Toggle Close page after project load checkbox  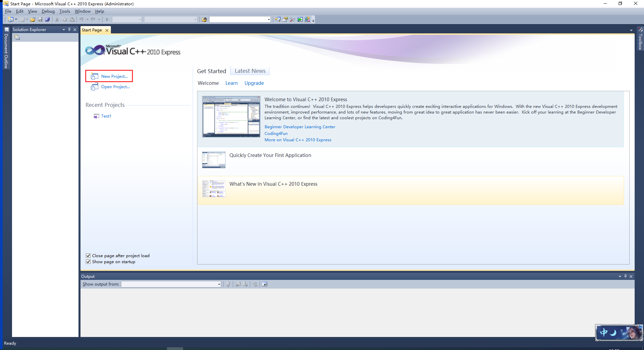[88, 256]
